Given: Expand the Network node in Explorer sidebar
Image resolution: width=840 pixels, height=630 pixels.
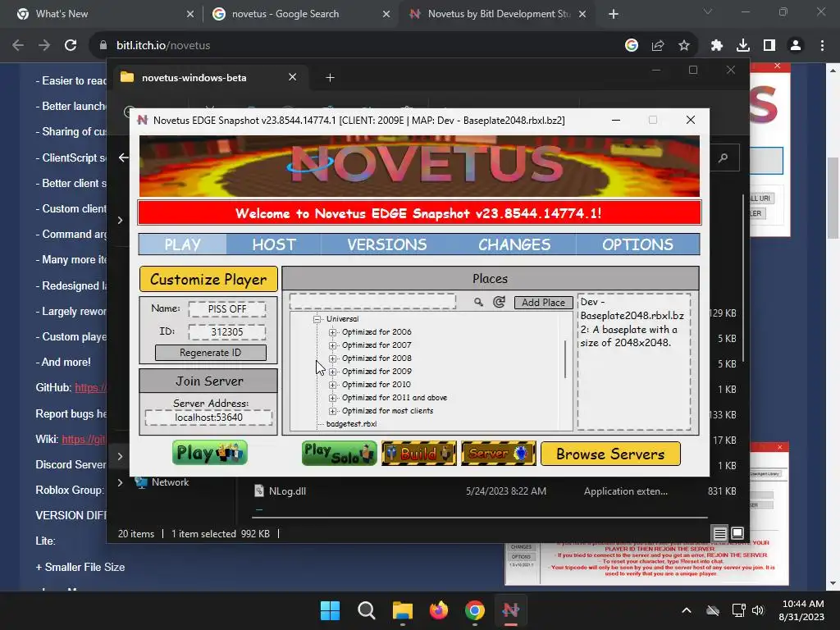Looking at the screenshot, I should tap(120, 482).
